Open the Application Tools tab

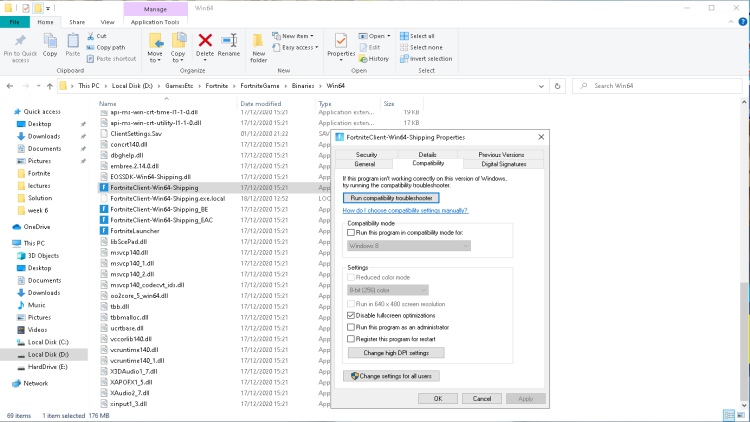[155, 22]
